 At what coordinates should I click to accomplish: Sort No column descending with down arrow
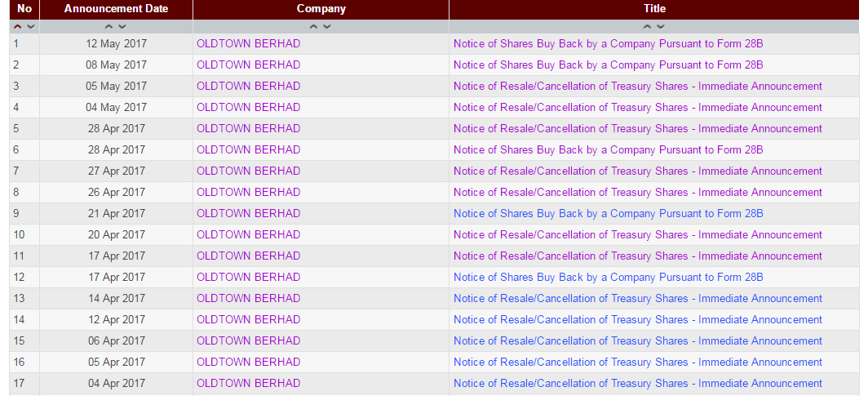click(x=31, y=27)
